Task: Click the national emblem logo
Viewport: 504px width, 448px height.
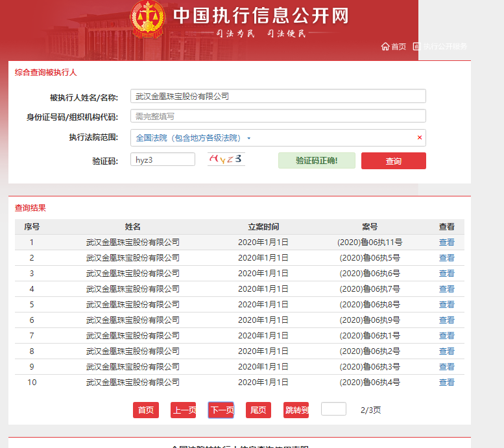Action: 147,19
